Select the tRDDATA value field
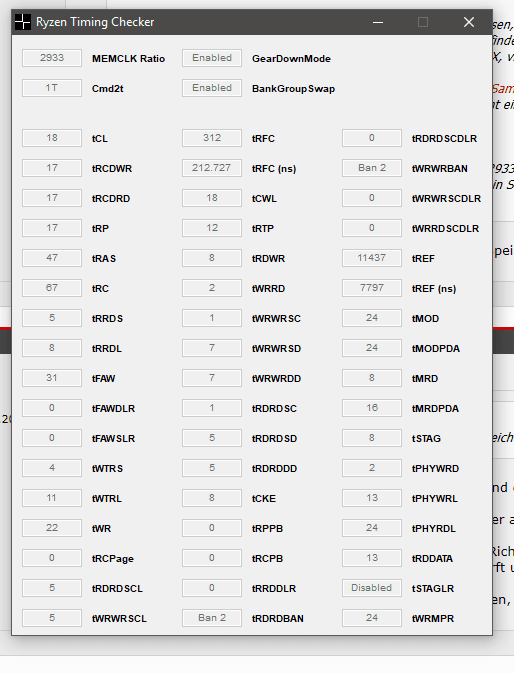 [x=372, y=558]
